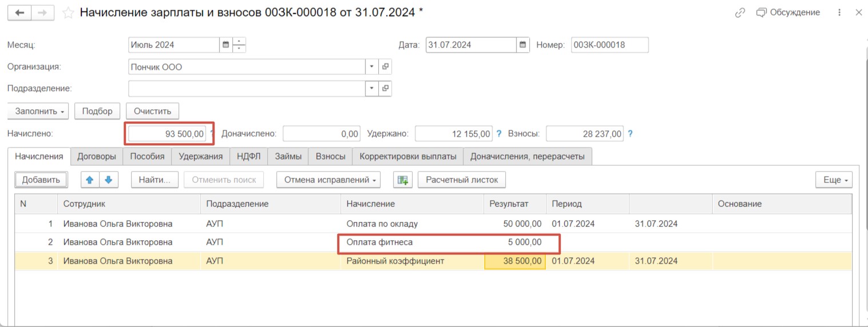
Task: Step the Месяц value with spinner arrows
Action: click(x=239, y=45)
